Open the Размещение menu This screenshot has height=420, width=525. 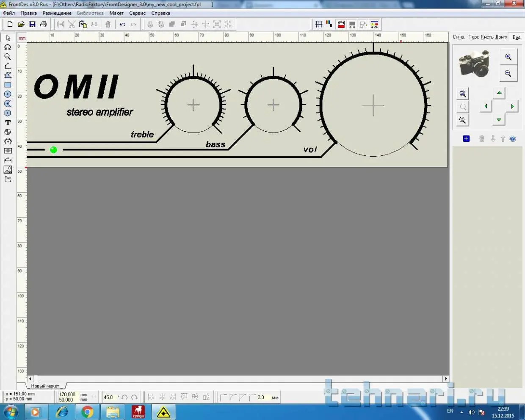click(57, 13)
